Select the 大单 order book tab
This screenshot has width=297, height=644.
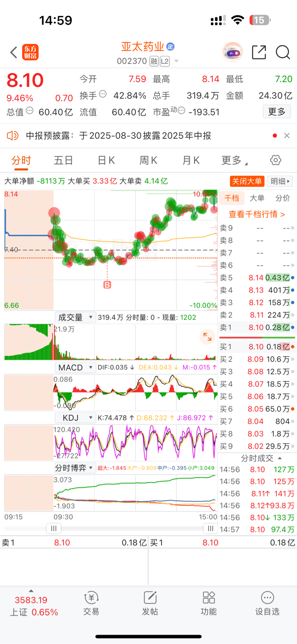click(257, 198)
